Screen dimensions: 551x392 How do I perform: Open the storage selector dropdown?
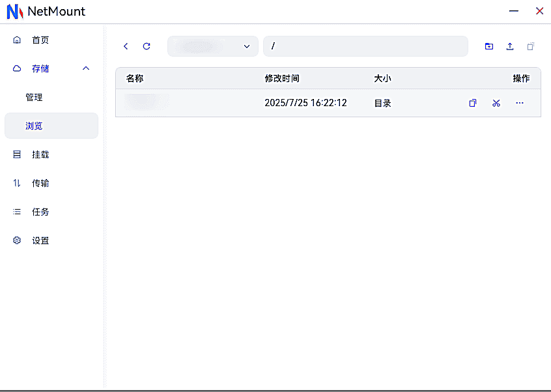pos(213,46)
